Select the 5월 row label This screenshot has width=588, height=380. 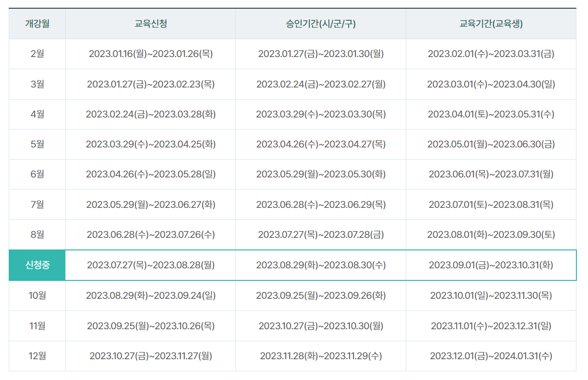37,144
